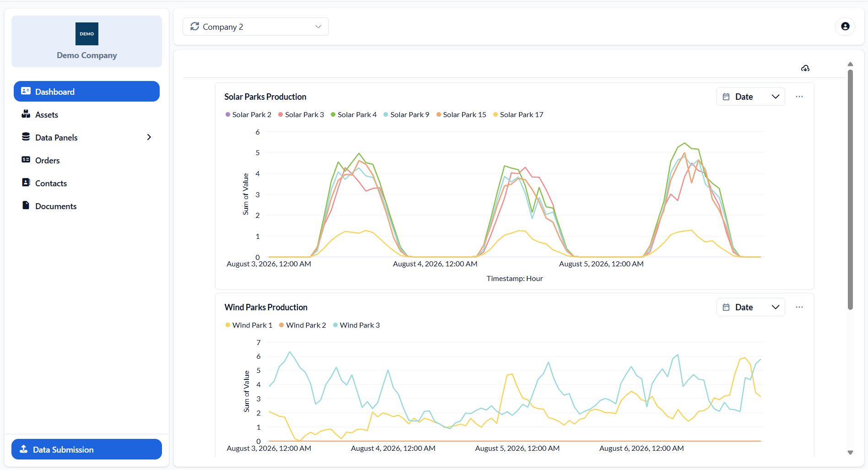Click the Solar Parks Production title
The width and height of the screenshot is (868, 470).
pyautogui.click(x=265, y=97)
